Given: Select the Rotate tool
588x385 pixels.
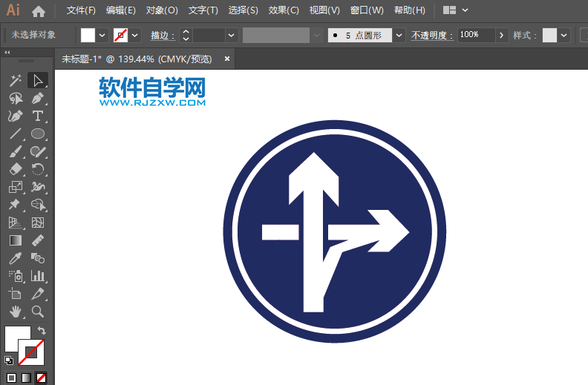Looking at the screenshot, I should pyautogui.click(x=38, y=169).
